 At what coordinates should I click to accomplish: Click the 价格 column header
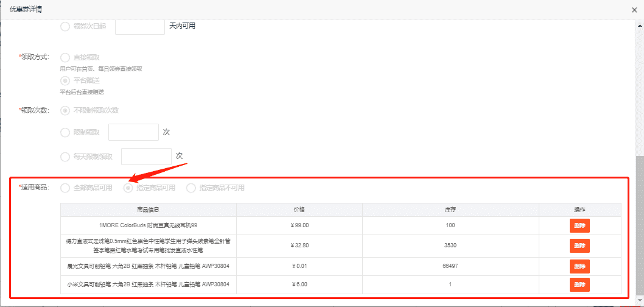tap(299, 210)
